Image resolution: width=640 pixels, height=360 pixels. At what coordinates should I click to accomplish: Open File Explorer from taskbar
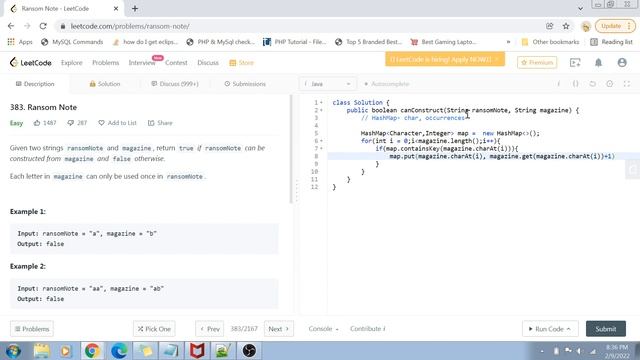(41, 351)
